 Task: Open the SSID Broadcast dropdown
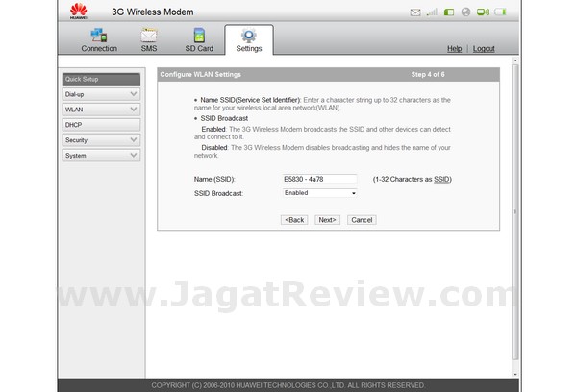pyautogui.click(x=320, y=193)
